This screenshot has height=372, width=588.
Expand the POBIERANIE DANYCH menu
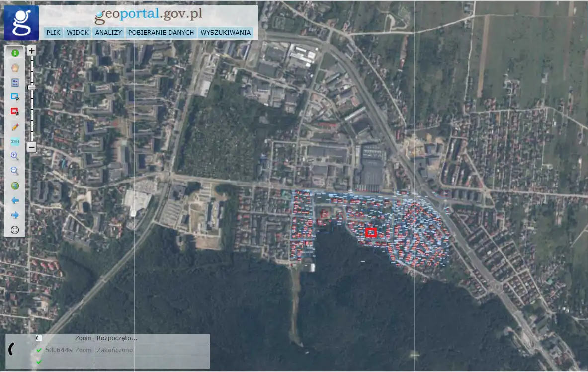tap(161, 33)
